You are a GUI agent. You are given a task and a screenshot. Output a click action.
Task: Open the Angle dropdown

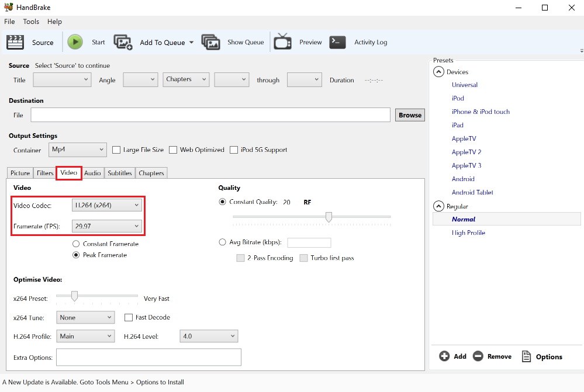click(x=140, y=79)
